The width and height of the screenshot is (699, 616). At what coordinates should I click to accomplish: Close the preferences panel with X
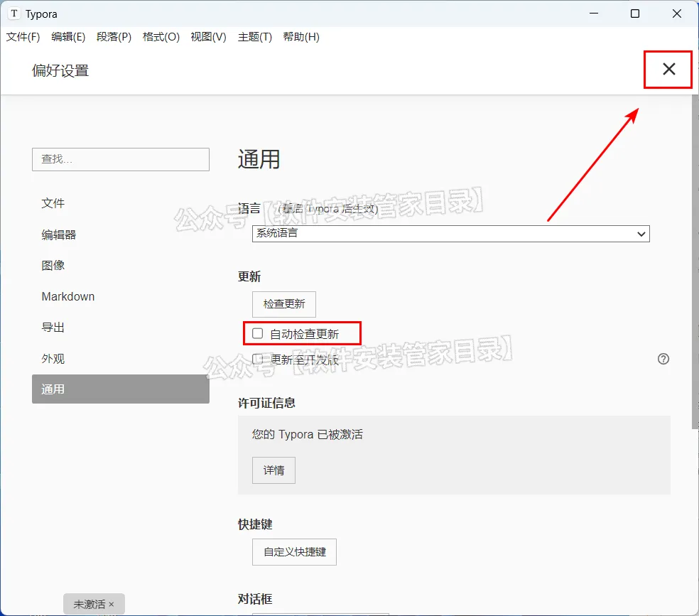pos(668,69)
